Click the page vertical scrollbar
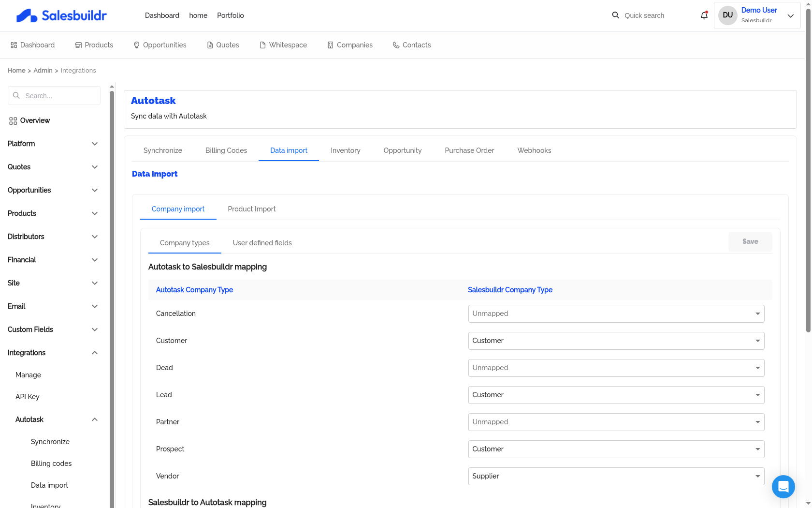Viewport: 812px width, 508px height. [808, 169]
